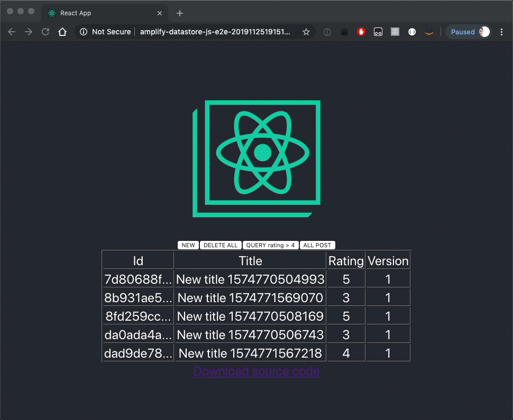This screenshot has width=513, height=420.
Task: Click rating 5 in the 7d80688f row
Action: (346, 279)
